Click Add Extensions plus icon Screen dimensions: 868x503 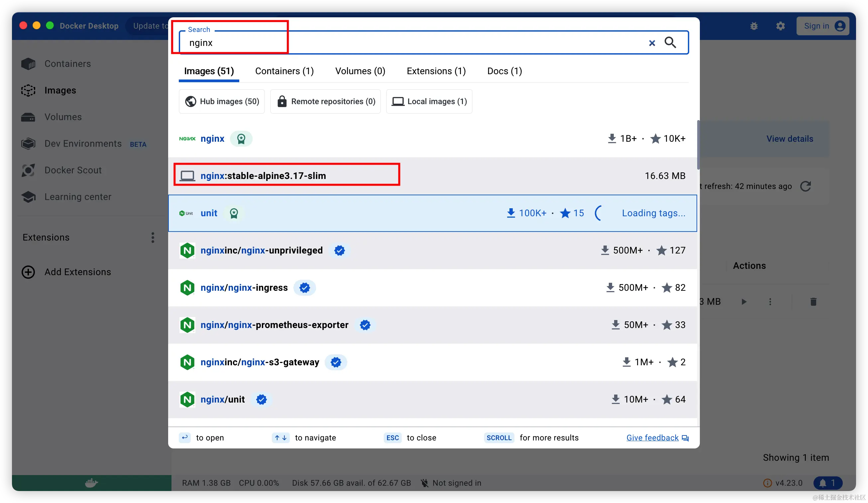point(28,272)
